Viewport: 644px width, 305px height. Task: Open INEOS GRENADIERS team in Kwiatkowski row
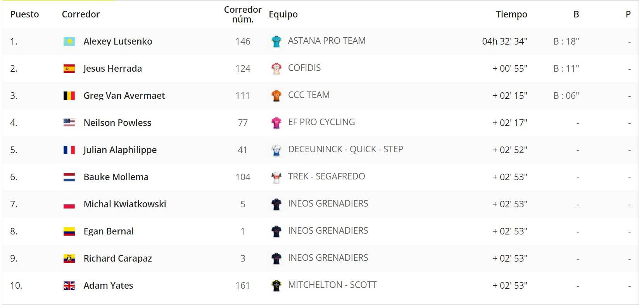[328, 203]
